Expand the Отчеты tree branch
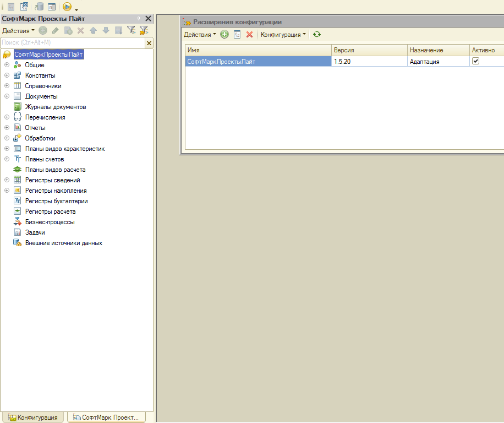 [7, 128]
